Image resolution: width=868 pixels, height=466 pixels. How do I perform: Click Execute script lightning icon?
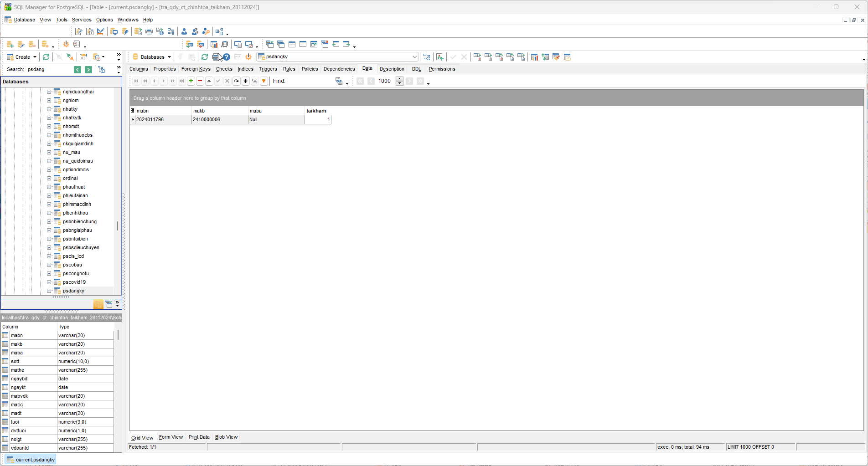[125, 31]
